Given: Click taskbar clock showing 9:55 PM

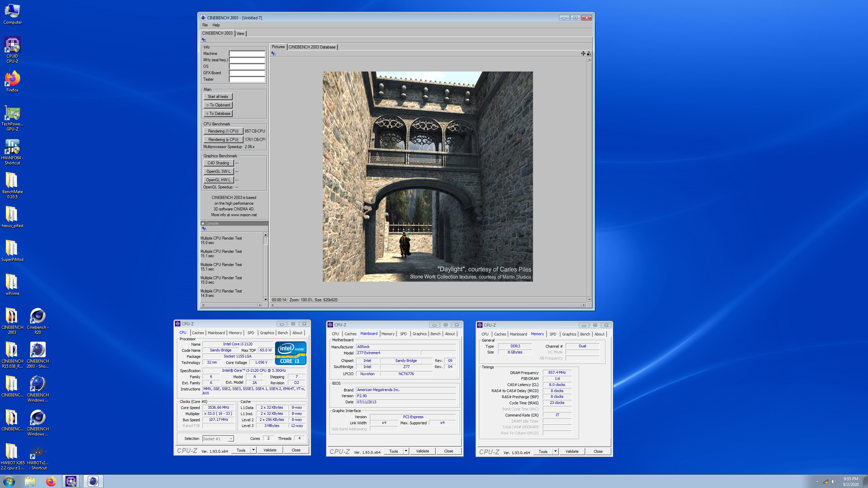Looking at the screenshot, I should pos(851,479).
